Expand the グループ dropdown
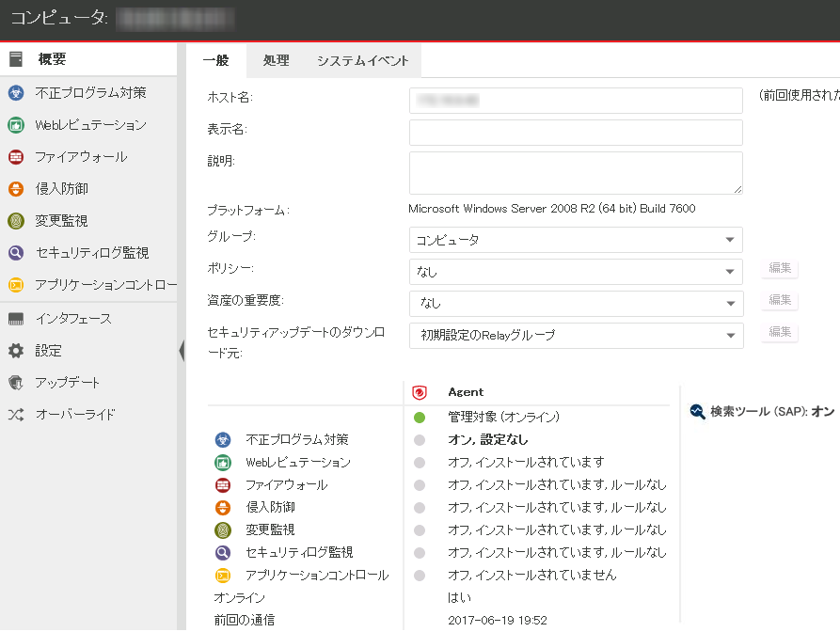Screen dimensions: 840x632 point(576,240)
